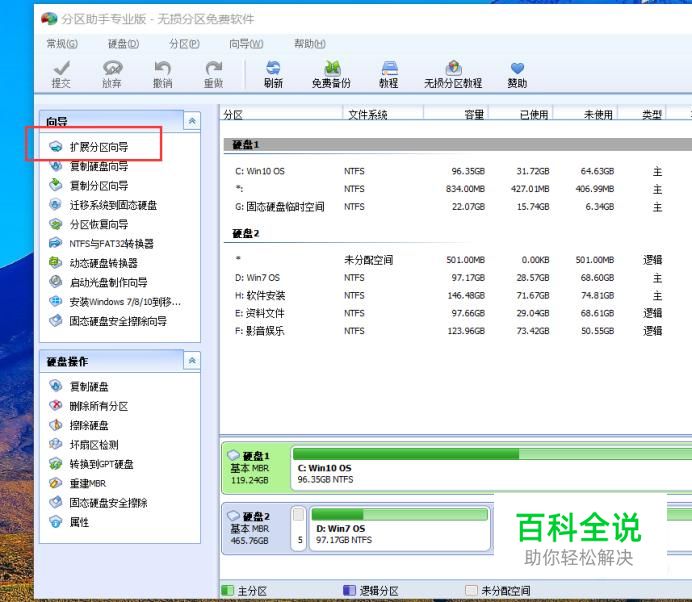
Task: Select partition row F: 影音娱乐
Action: pyautogui.click(x=458, y=331)
